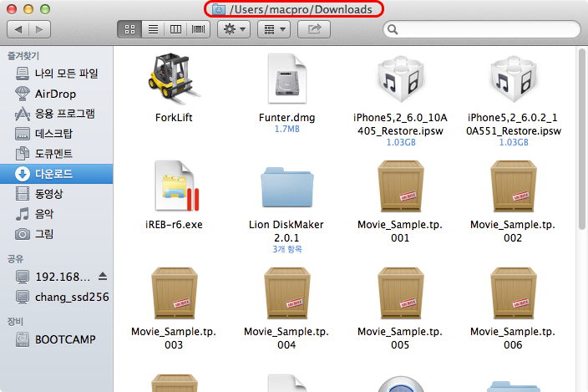This screenshot has width=588, height=392.
Task: Click the vertical scrollbar thumb
Action: pos(581,139)
